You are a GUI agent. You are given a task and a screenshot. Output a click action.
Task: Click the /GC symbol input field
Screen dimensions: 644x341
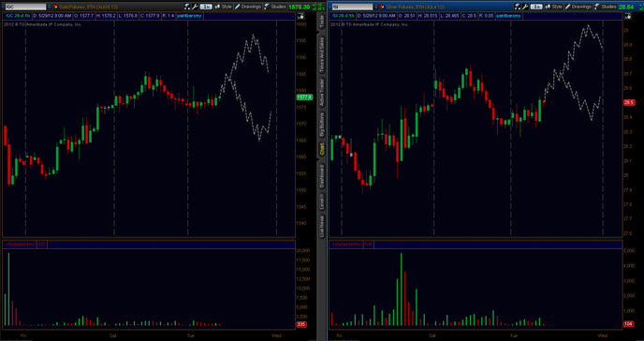tap(26, 7)
